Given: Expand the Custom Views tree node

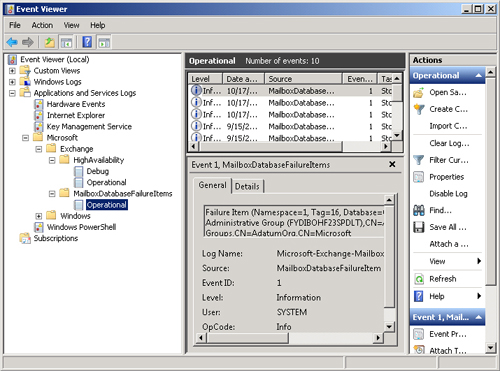Looking at the screenshot, I should (x=12, y=71).
